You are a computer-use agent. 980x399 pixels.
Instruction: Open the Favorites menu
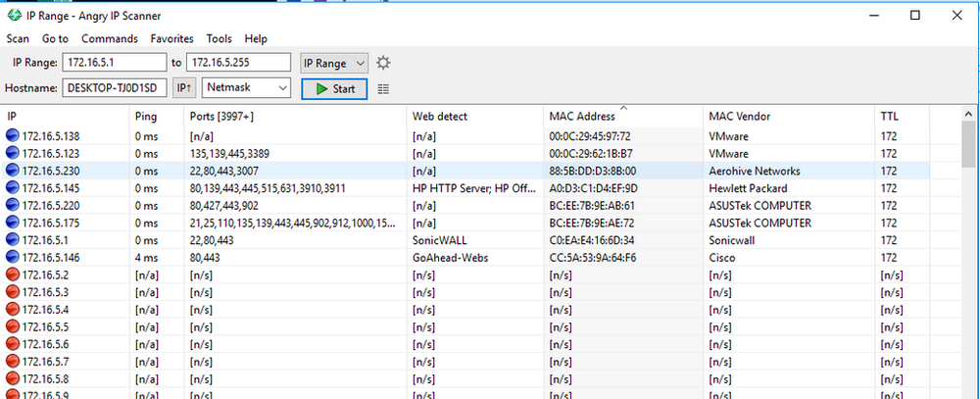click(171, 39)
